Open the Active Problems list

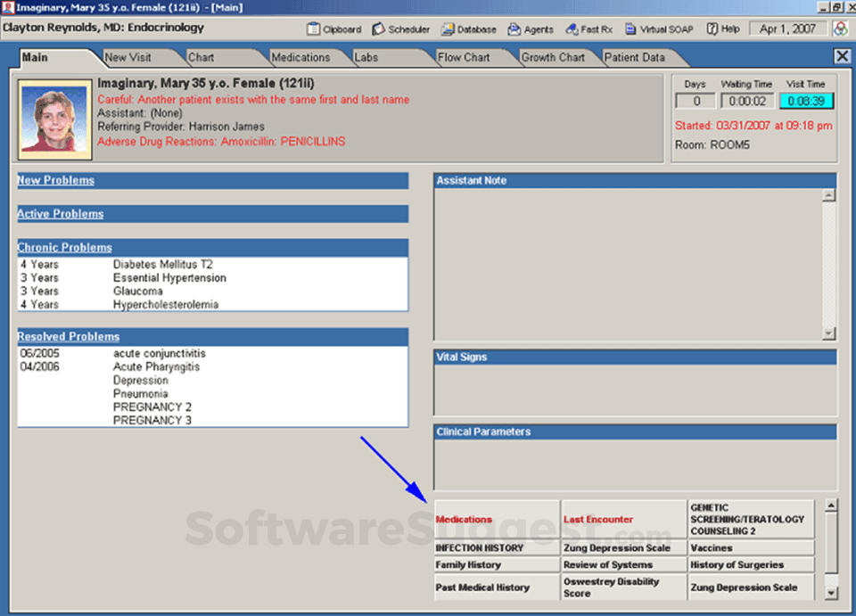pos(60,213)
